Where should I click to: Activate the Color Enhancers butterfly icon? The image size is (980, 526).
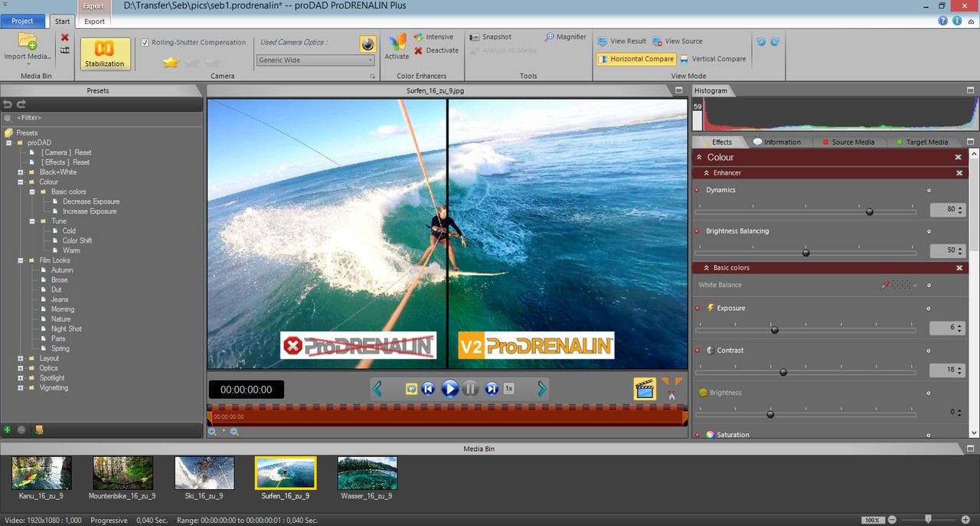[397, 43]
